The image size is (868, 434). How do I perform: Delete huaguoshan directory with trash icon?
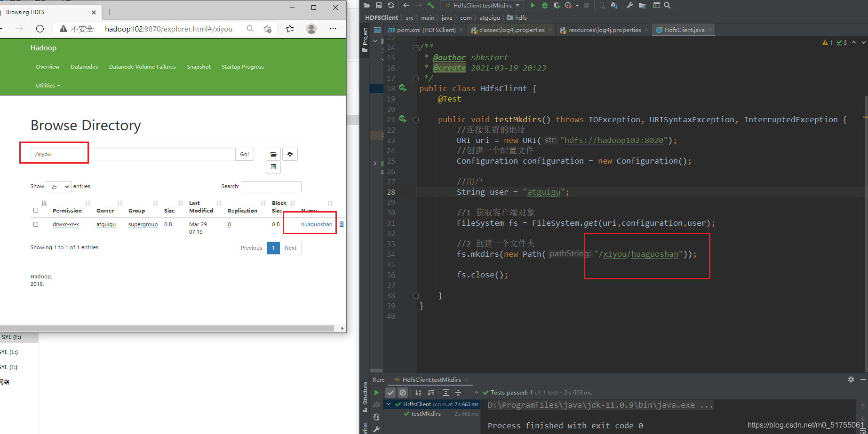[x=342, y=224]
